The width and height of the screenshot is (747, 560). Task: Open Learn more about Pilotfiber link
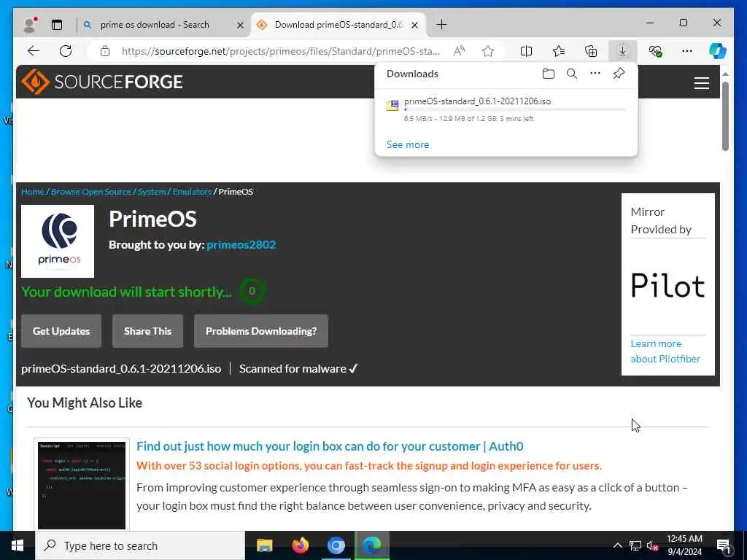pyautogui.click(x=665, y=351)
